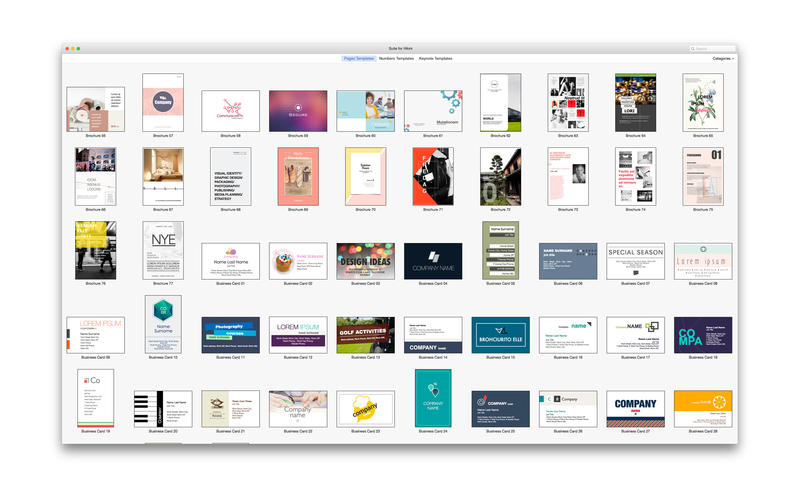Select dark Company Name Business Card 04
The width and height of the screenshot is (800, 500).
tap(433, 261)
